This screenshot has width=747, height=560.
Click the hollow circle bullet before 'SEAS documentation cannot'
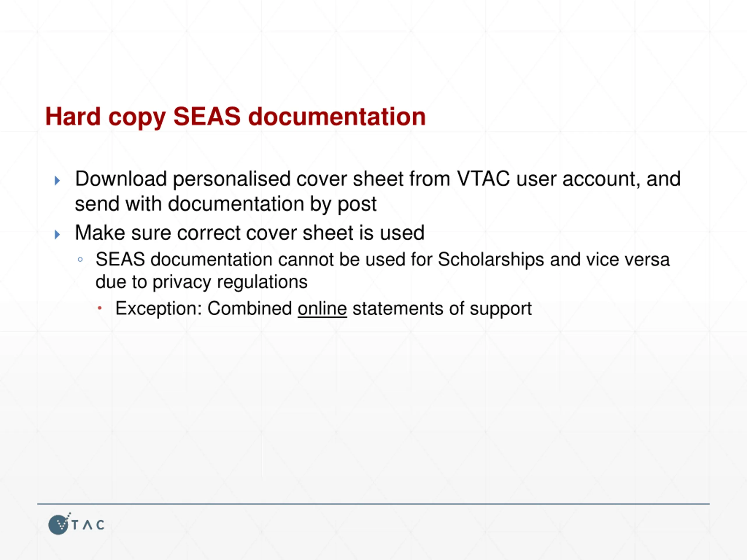pyautogui.click(x=80, y=260)
